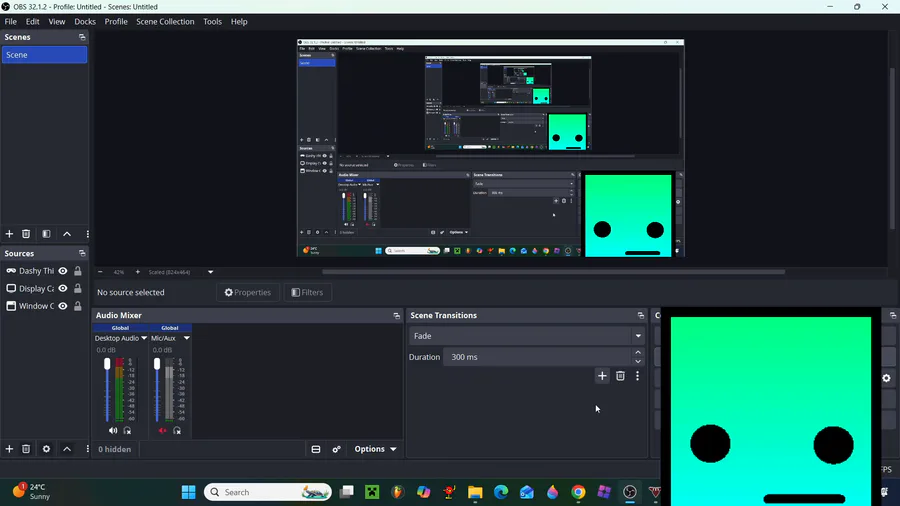
Task: Open advanced audio properties gears icon
Action: (x=336, y=449)
